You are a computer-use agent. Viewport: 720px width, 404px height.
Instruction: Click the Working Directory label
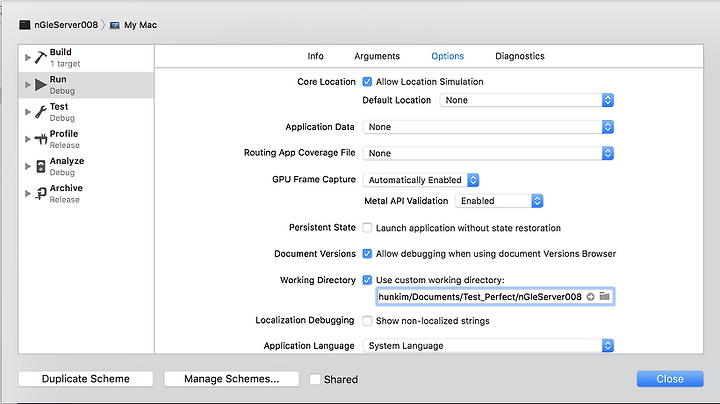point(318,280)
